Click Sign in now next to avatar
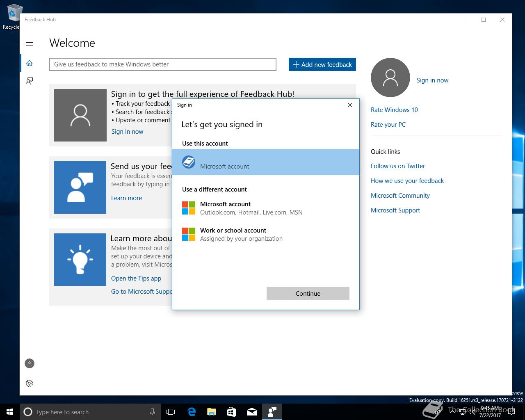The height and width of the screenshot is (420, 525). coord(432,80)
